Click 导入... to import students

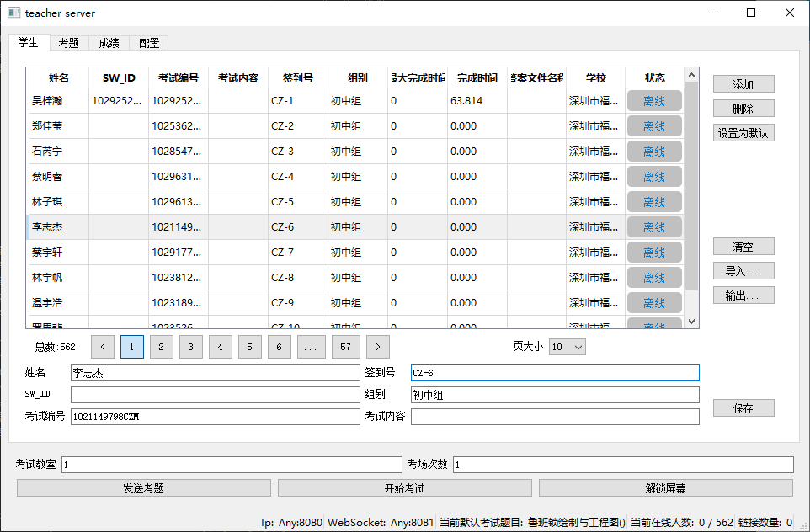click(743, 271)
